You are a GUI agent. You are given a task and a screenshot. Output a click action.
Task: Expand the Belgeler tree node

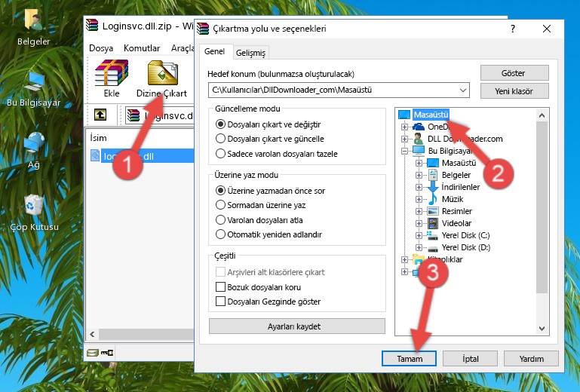[419, 175]
